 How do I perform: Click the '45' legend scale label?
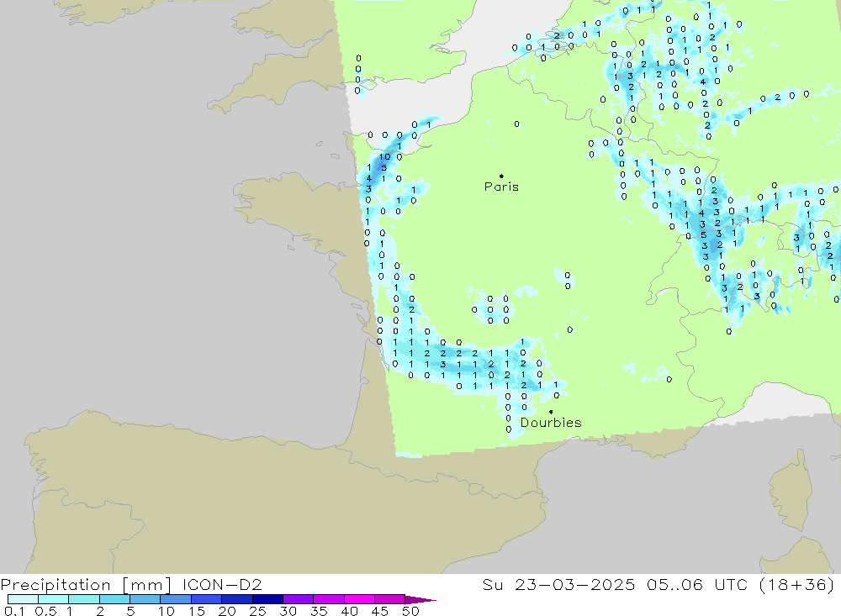(x=380, y=611)
